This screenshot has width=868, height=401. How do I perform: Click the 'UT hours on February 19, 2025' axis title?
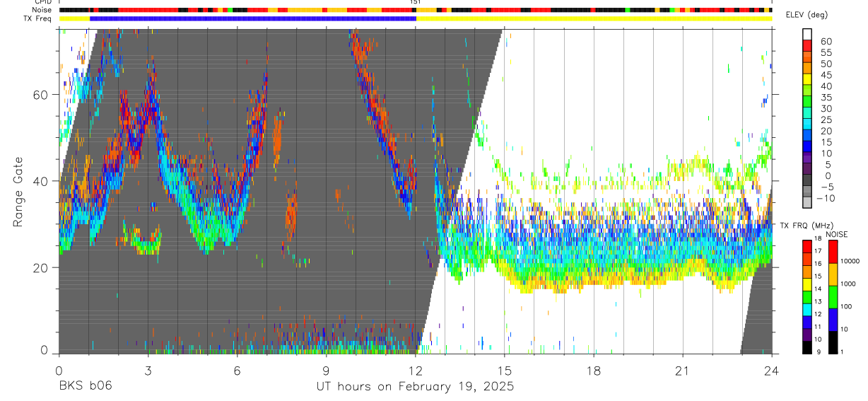pos(414,386)
